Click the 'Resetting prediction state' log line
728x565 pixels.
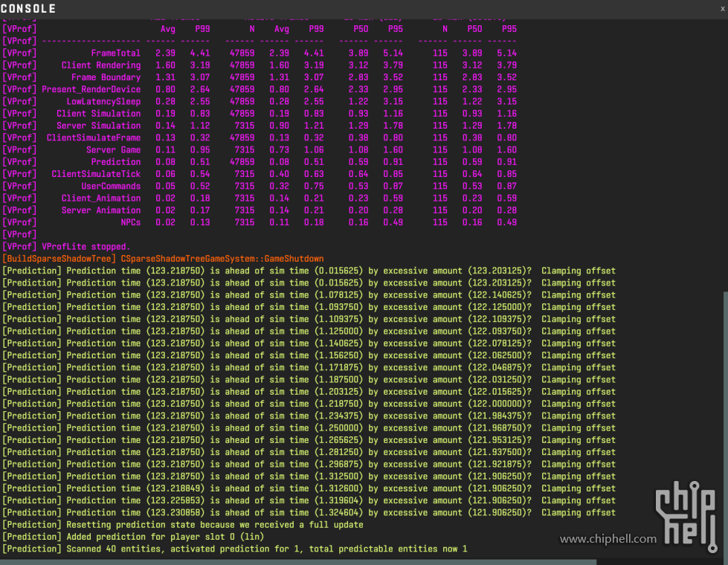click(182, 525)
